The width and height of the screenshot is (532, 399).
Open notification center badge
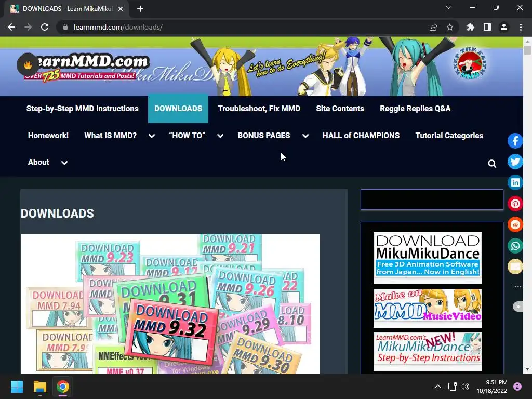(517, 387)
